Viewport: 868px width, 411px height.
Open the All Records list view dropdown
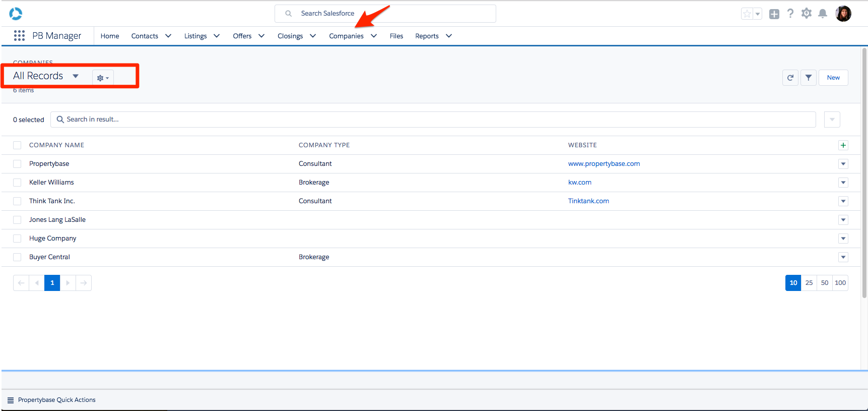point(76,76)
